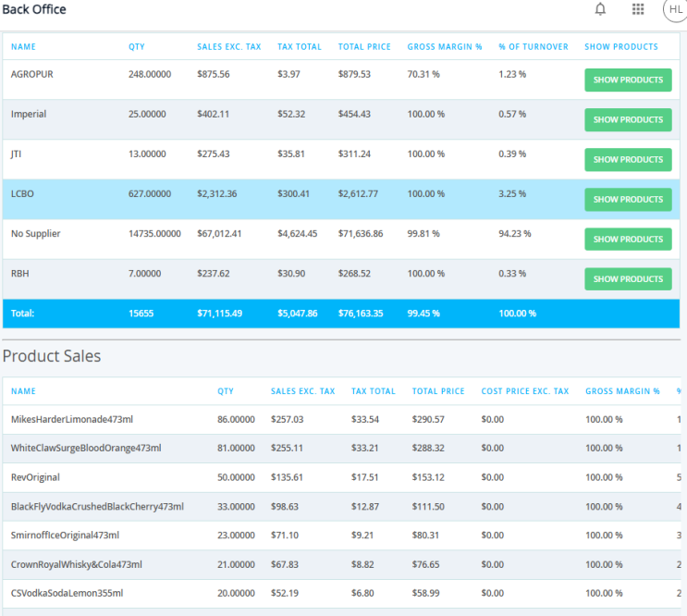The width and height of the screenshot is (687, 616).
Task: Click JTI sales value $275.43
Action: point(214,154)
